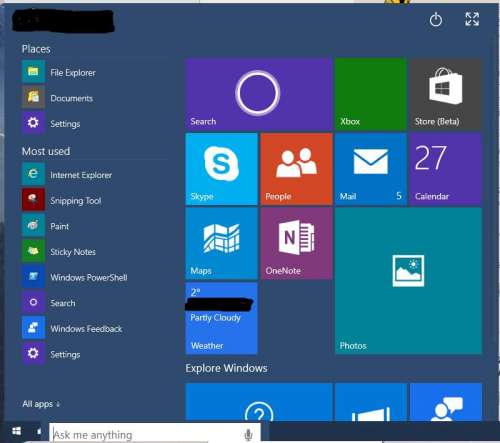500x443 pixels.
Task: Open the Xbox tile
Action: (x=371, y=94)
